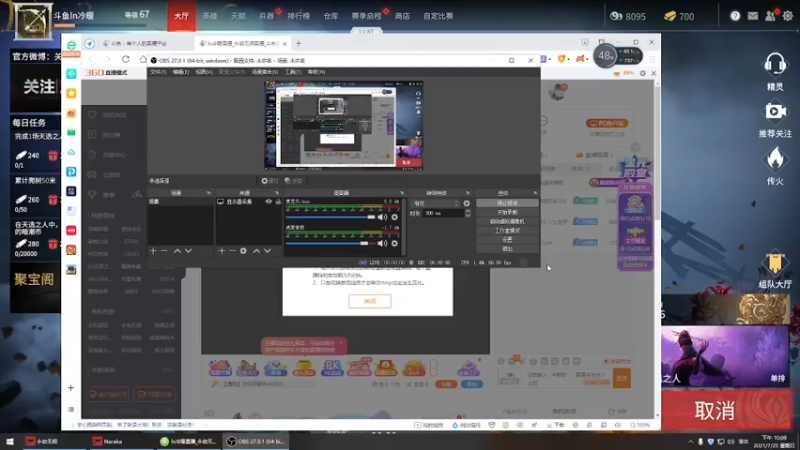Remove selected scene with minus icon
This screenshot has width=800, height=450.
point(164,251)
